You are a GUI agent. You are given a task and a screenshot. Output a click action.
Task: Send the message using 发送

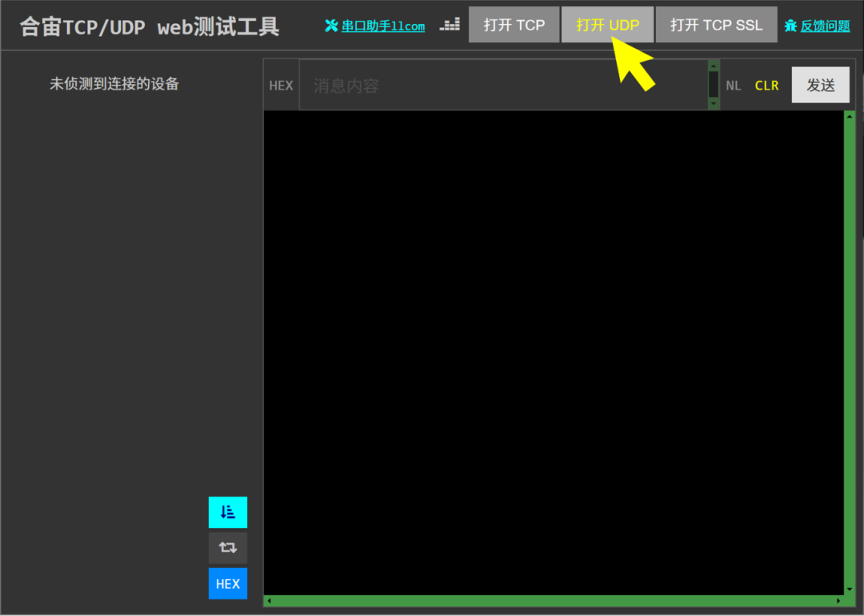(x=820, y=85)
